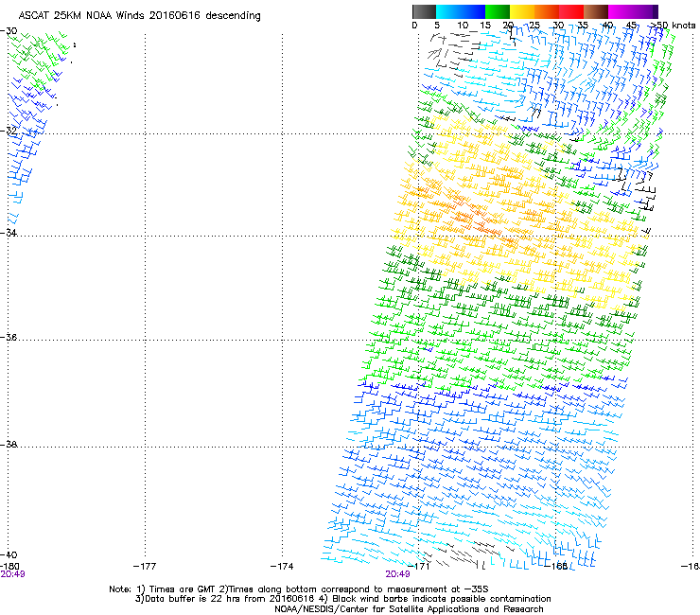Click the gray 0-5 knots color swatch
Image resolution: width=700 pixels, height=615 pixels.
424,11
